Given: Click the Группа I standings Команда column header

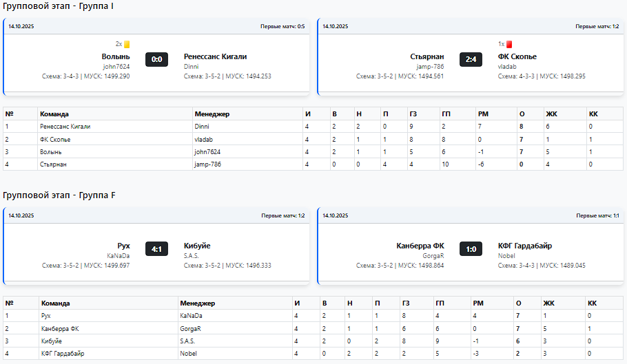Looking at the screenshot, I should tap(54, 114).
